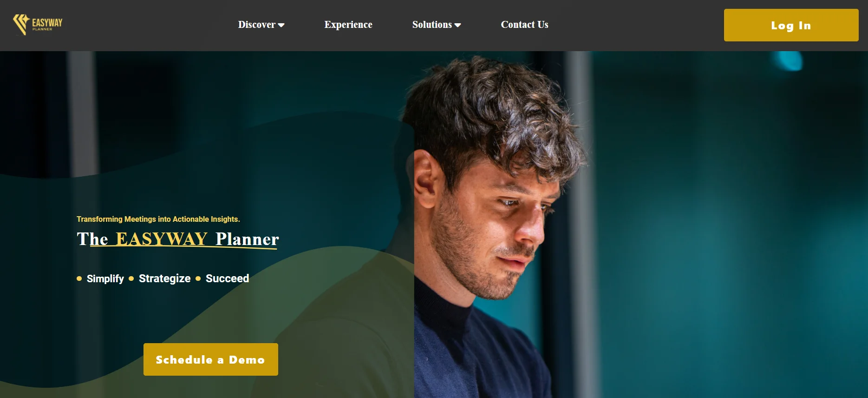Viewport: 868px width, 398px height.
Task: Click the EASYWAY PLANNER logo wordmark
Action: tap(47, 24)
